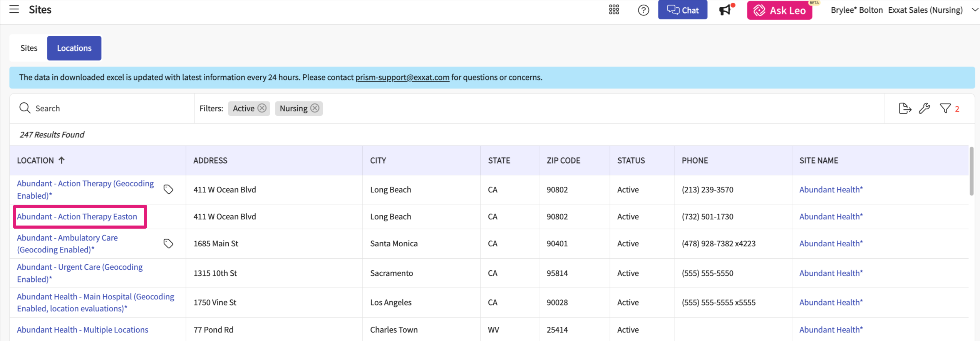980x341 pixels.
Task: Open the announcements megaphone icon
Action: (725, 10)
